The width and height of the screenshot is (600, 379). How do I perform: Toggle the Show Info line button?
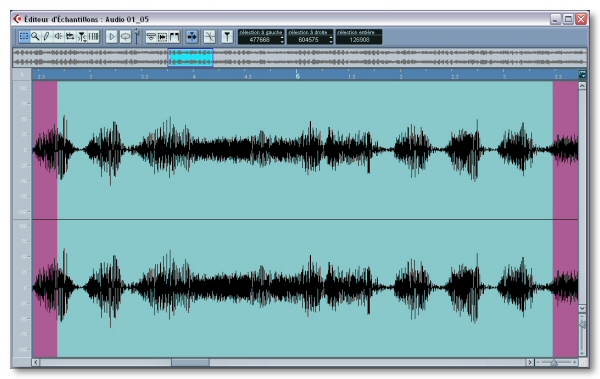(x=151, y=37)
